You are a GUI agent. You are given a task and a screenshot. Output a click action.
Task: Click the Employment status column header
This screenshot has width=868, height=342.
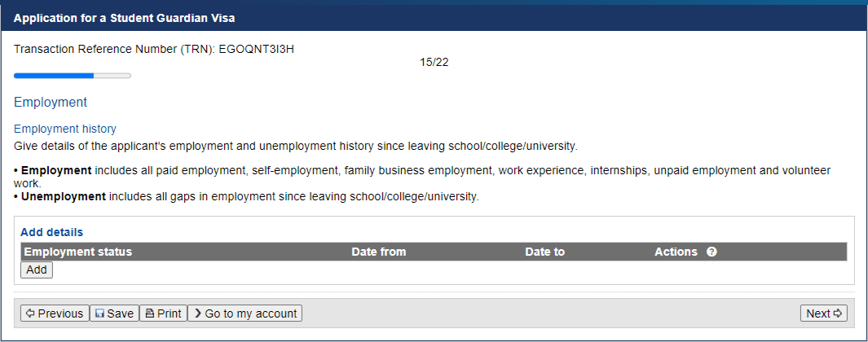point(78,252)
